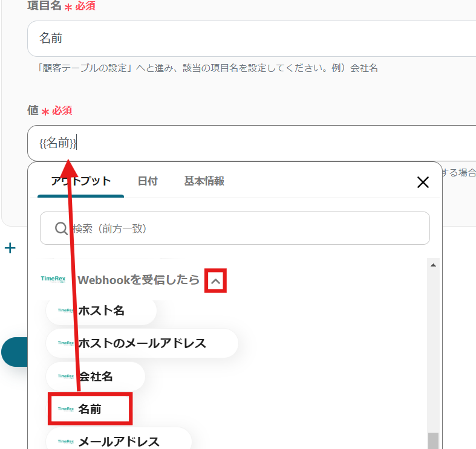Close the output selection popup
Image resolution: width=476 pixels, height=449 pixels.
(423, 183)
